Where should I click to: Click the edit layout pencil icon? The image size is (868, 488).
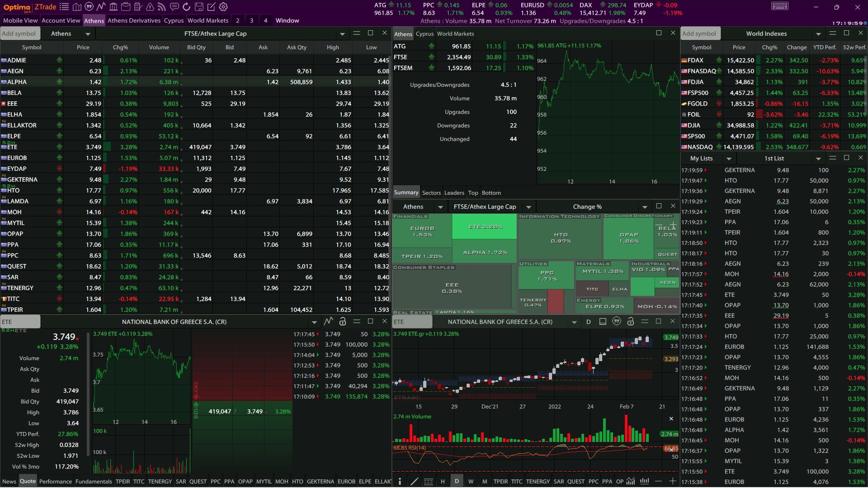(x=211, y=7)
